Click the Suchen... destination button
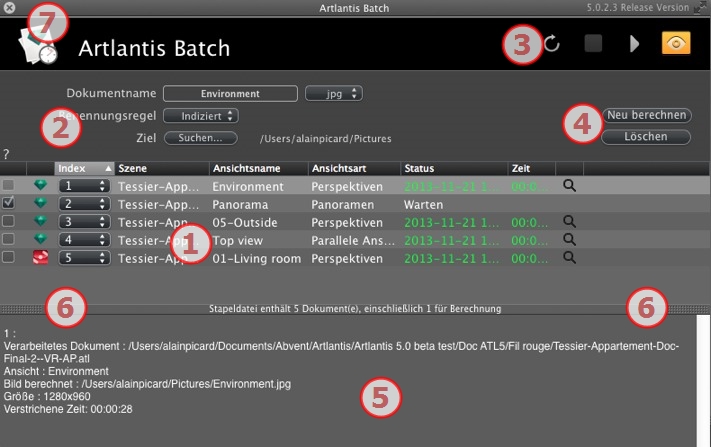This screenshot has width=711, height=447. 200,138
